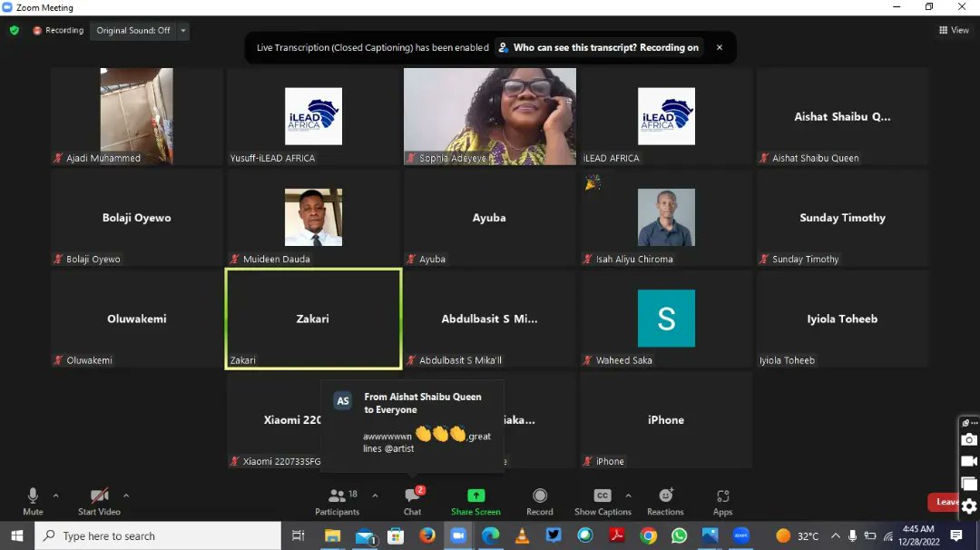Open the Apps panel

(x=722, y=501)
